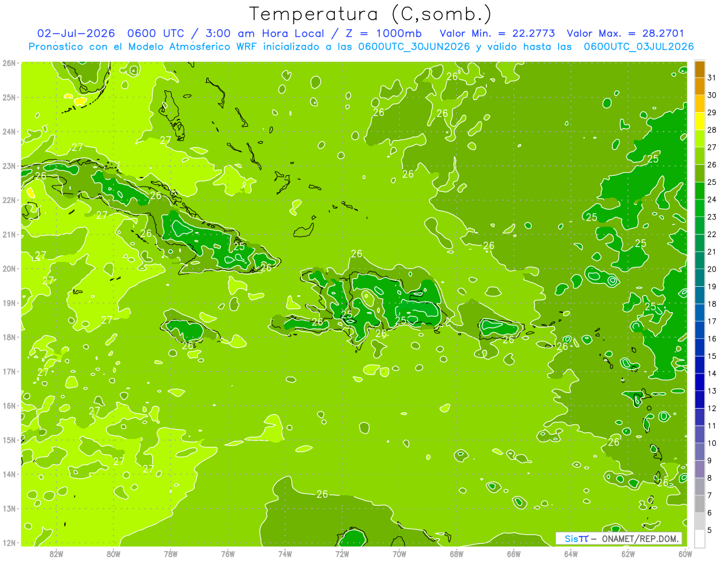Click the blue colorbar segment between 16 and 17

point(699,330)
